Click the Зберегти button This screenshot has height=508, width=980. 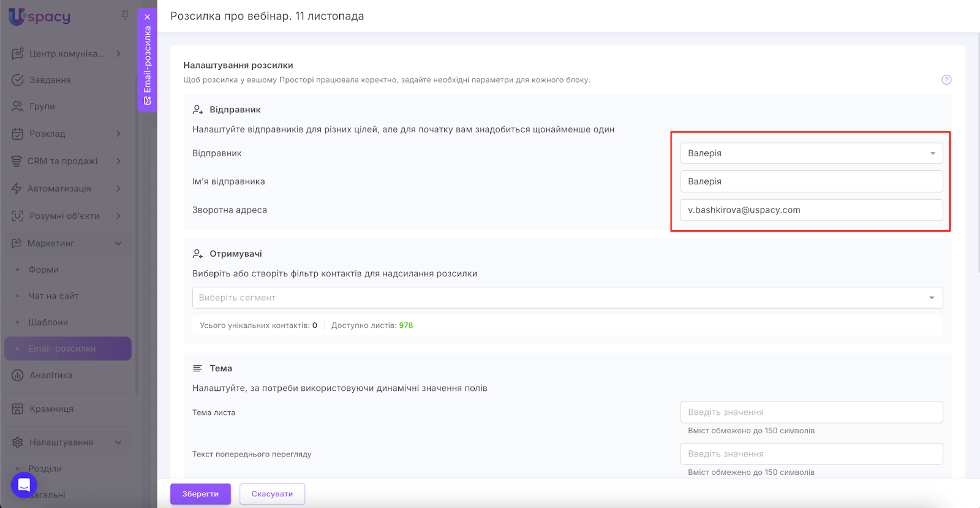coord(200,494)
